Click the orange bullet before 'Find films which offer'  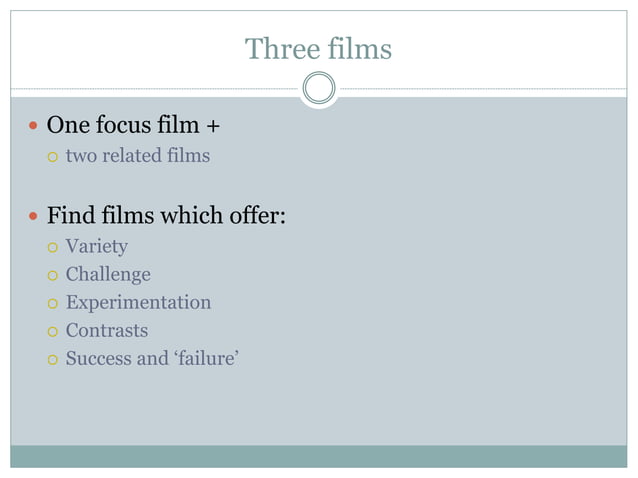coord(33,215)
